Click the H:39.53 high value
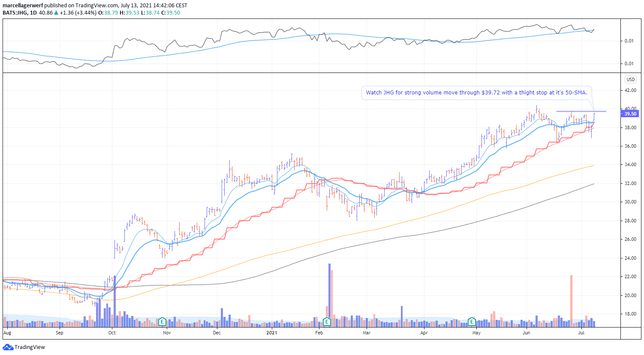 129,13
